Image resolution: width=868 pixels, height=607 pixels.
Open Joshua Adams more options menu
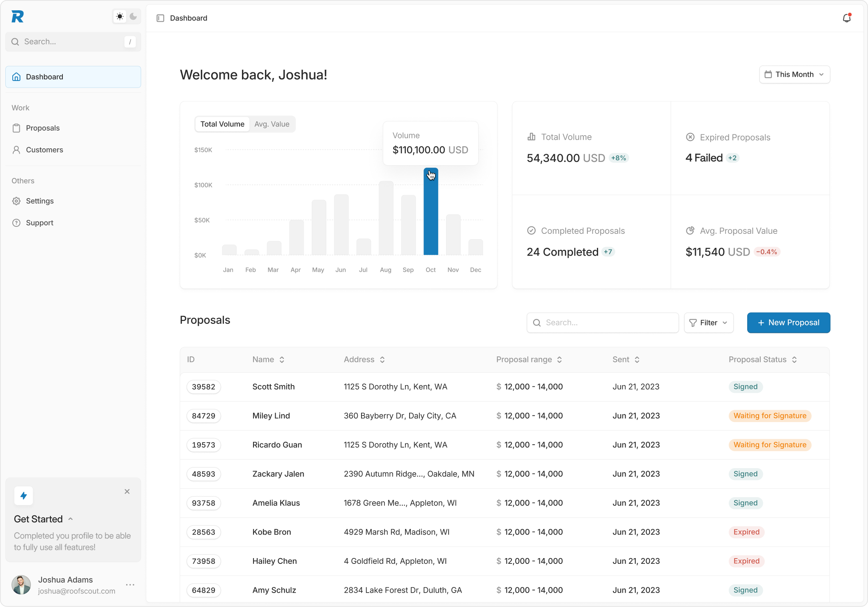pos(130,585)
